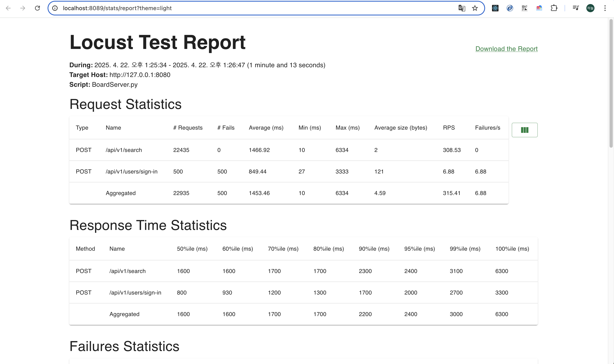Click the "90%ile (ms)" column header
The height and width of the screenshot is (364, 614).
pyautogui.click(x=374, y=249)
